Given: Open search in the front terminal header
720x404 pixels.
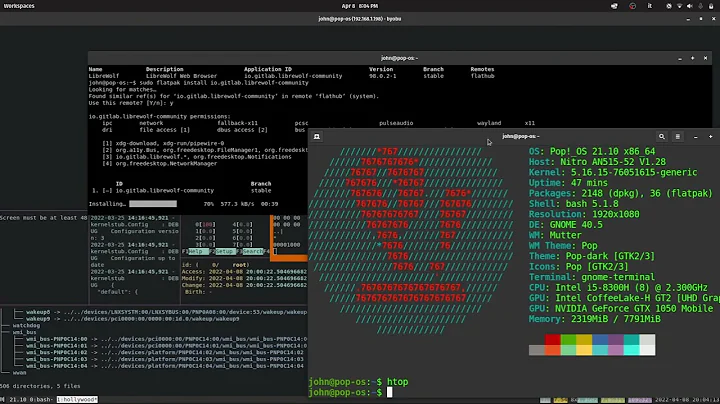Looking at the screenshot, I should point(662,136).
